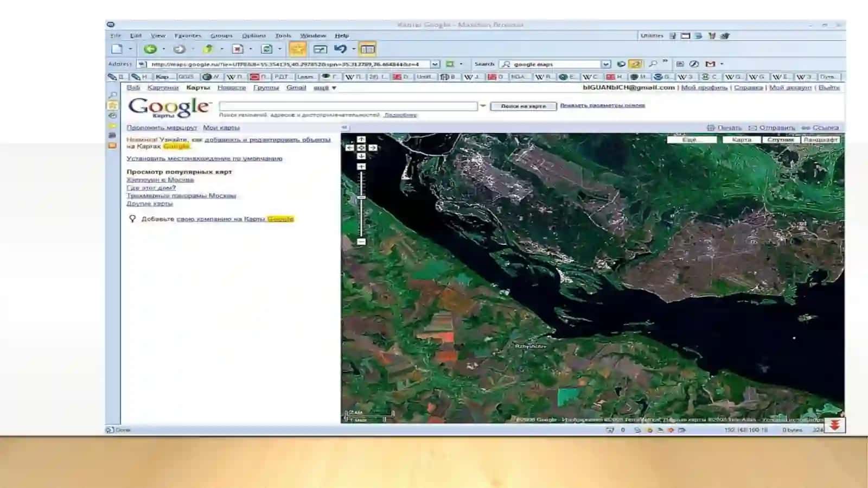
Task: Pan the map up with arrow button
Action: pos(361,140)
